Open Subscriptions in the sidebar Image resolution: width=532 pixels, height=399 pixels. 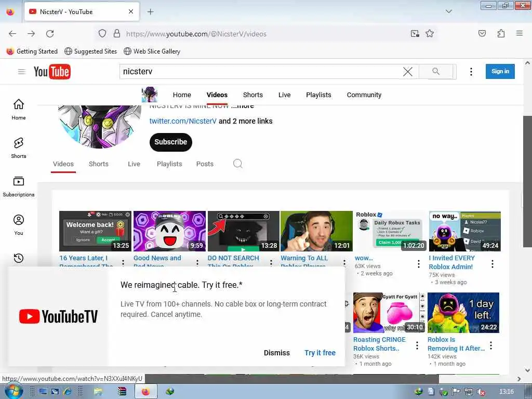coord(19,187)
